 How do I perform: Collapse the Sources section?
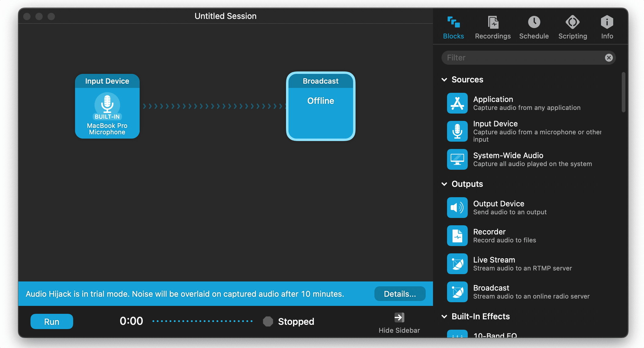click(444, 80)
